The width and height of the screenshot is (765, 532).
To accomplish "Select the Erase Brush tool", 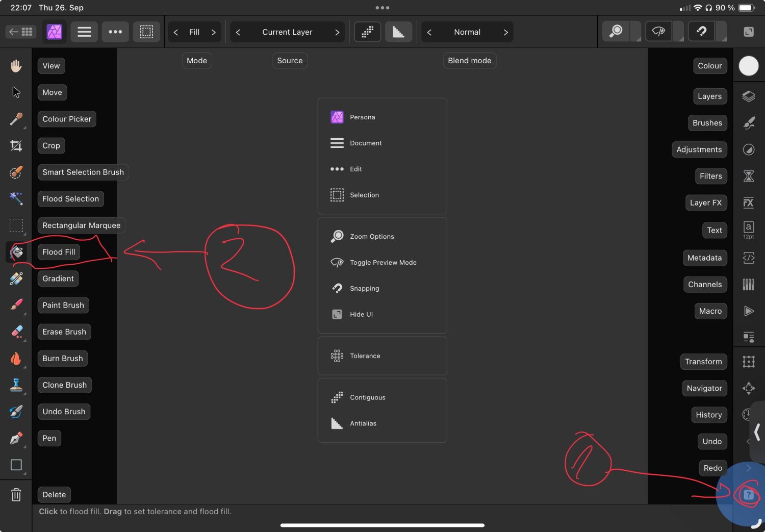I will [64, 332].
